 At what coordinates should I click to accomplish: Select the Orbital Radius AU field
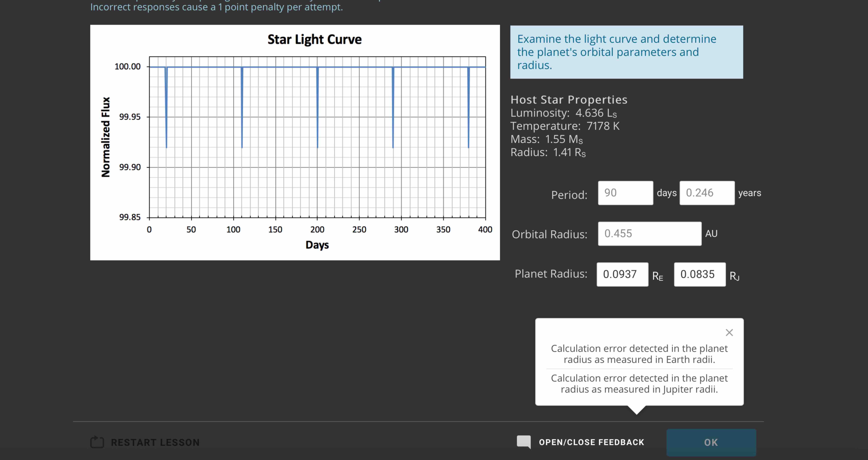[649, 234]
